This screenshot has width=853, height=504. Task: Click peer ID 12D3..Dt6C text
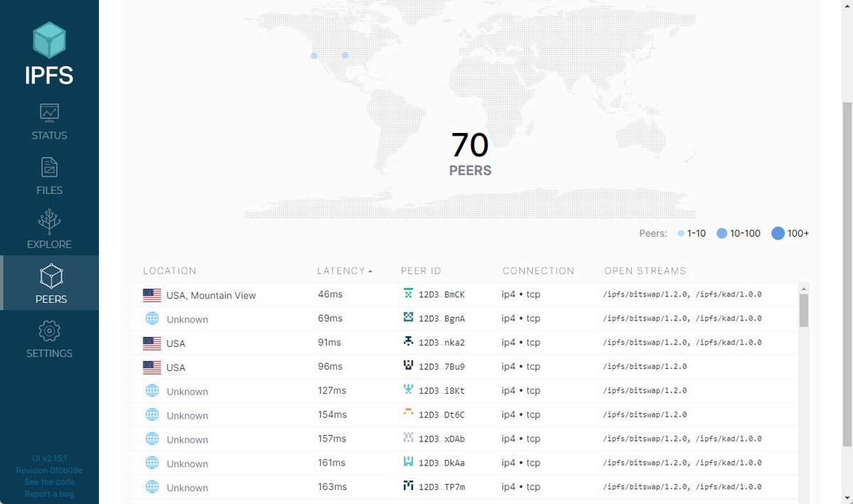coord(441,414)
